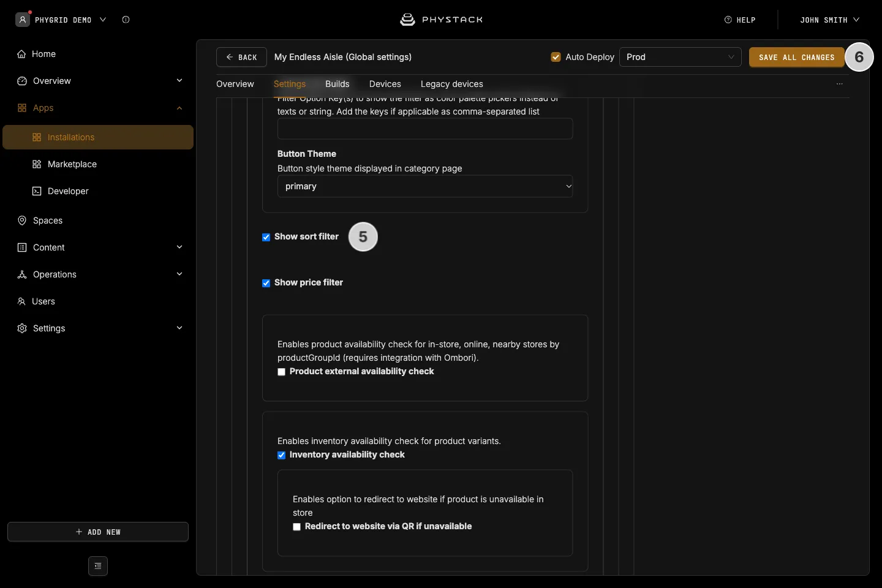Click the Installations icon

(x=37, y=137)
